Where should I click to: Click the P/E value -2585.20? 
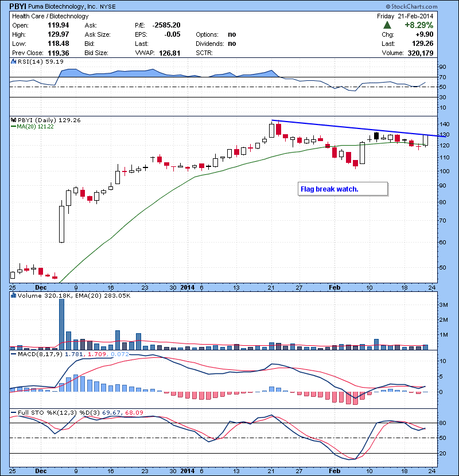[x=166, y=25]
